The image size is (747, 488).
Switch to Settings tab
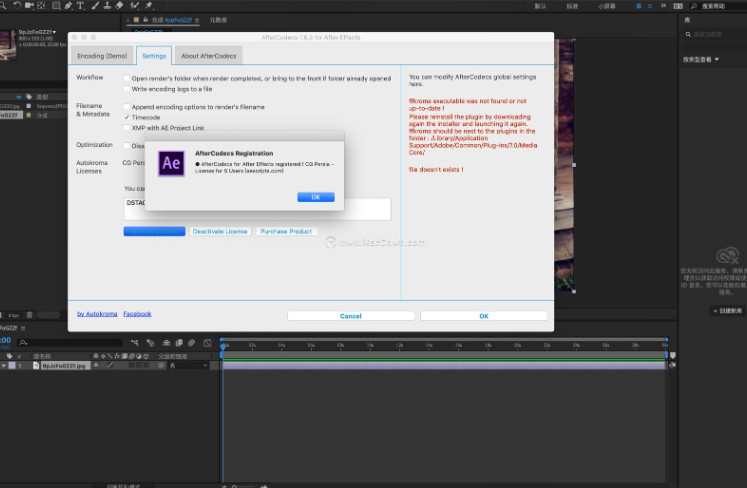154,56
